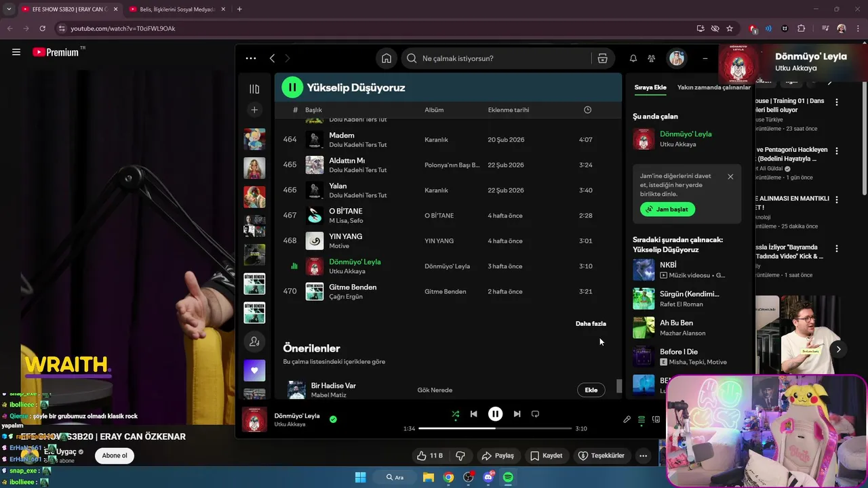The image size is (868, 488).
Task: Click Abone ol subscribe button
Action: 115,455
